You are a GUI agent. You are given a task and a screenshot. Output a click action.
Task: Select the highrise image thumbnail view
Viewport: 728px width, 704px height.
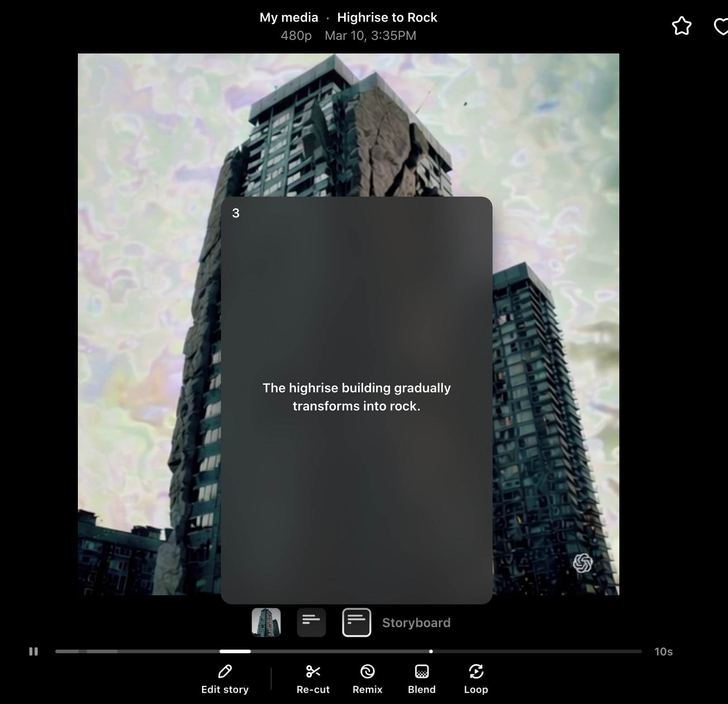(x=266, y=622)
